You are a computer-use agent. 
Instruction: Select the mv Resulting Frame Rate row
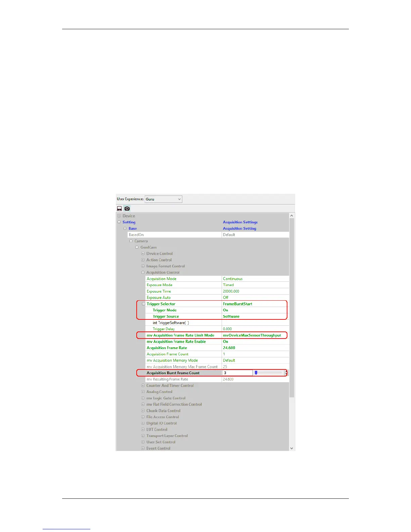217,379
